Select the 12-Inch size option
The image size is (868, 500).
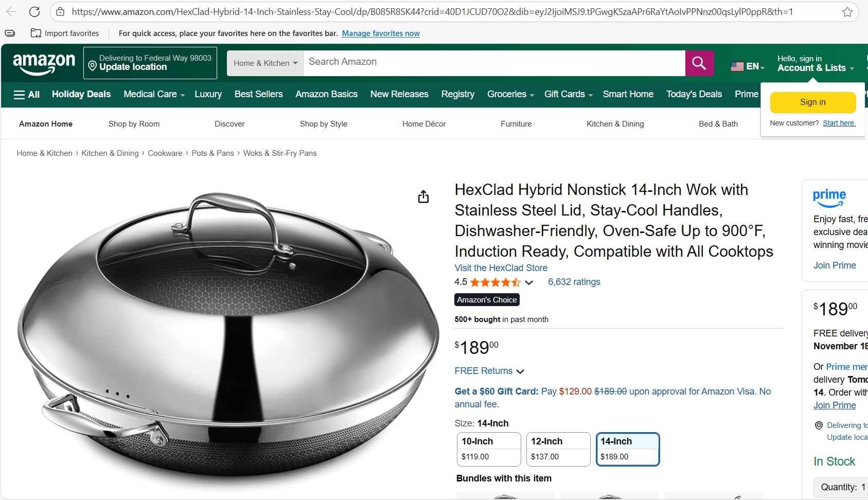pos(558,449)
